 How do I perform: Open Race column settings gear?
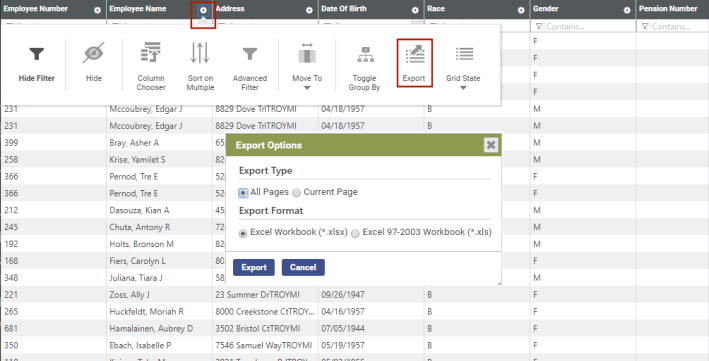(521, 10)
